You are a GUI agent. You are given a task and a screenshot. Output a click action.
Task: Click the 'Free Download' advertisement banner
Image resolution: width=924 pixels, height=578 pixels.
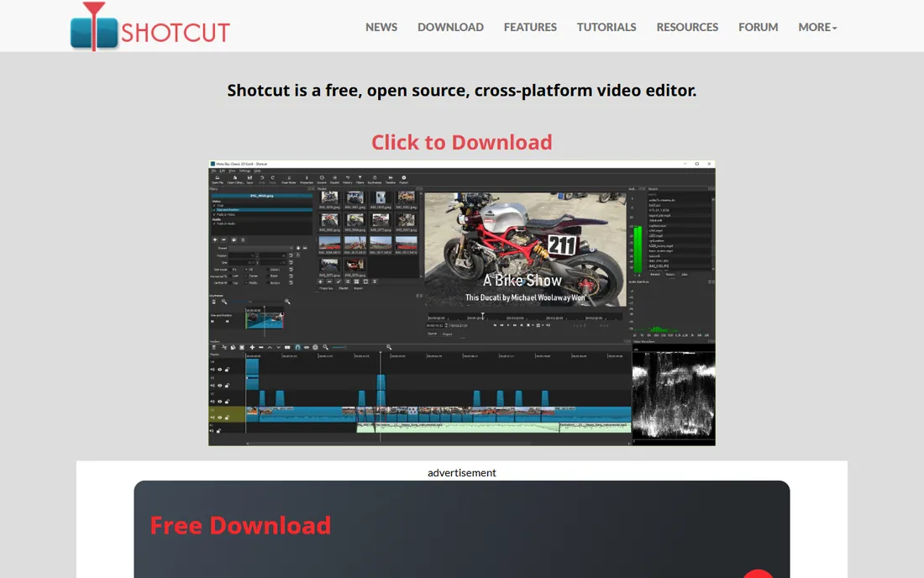click(461, 529)
